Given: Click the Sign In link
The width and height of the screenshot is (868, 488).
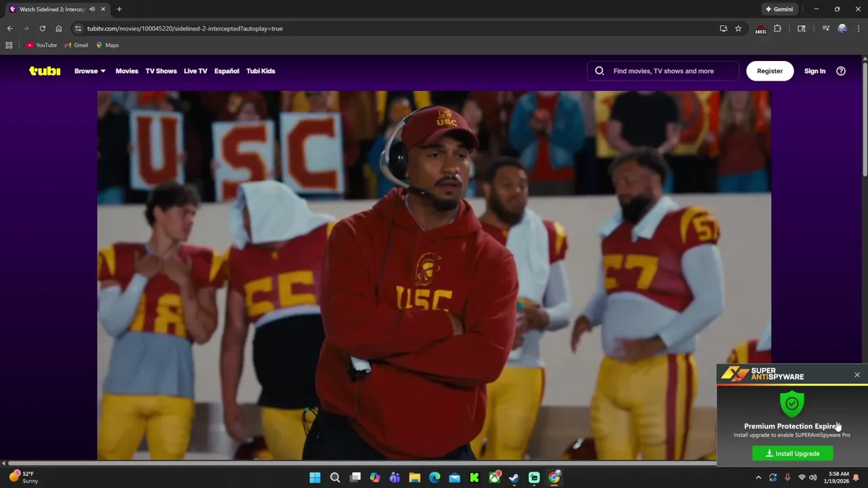Looking at the screenshot, I should point(814,70).
